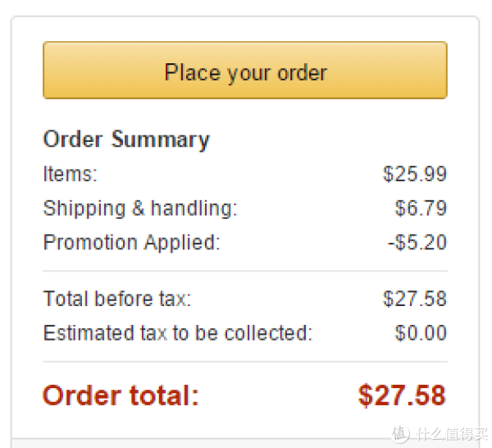The image size is (492, 448).
Task: Click the gray footer strip under the summary
Action: pyautogui.click(x=245, y=443)
